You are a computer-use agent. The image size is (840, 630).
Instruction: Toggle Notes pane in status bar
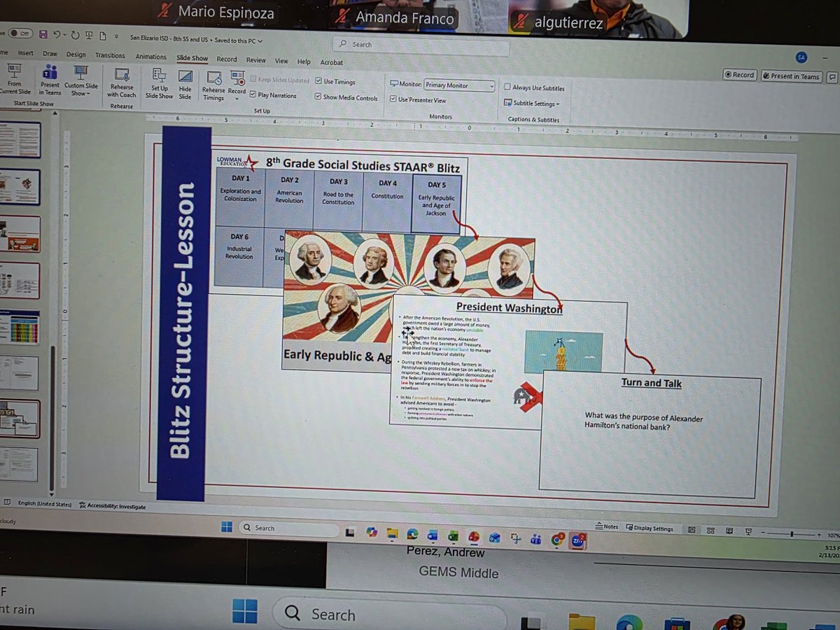(606, 526)
